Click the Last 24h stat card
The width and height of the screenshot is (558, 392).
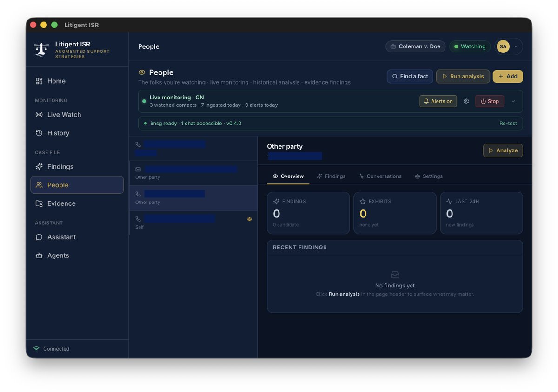click(x=481, y=213)
